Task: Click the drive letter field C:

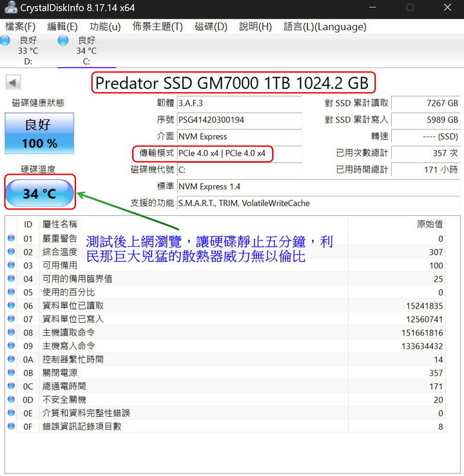Action: (239, 169)
